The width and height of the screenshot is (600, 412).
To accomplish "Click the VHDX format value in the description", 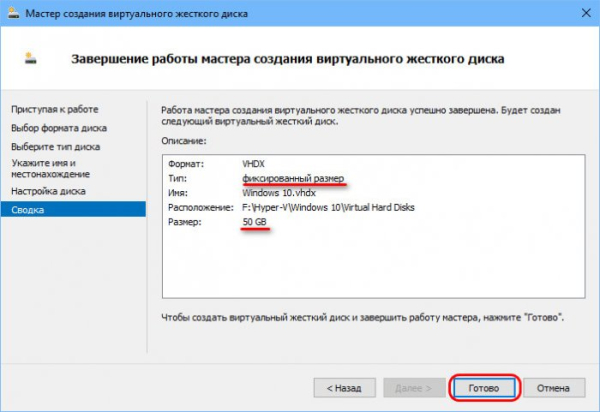I will tap(255, 163).
